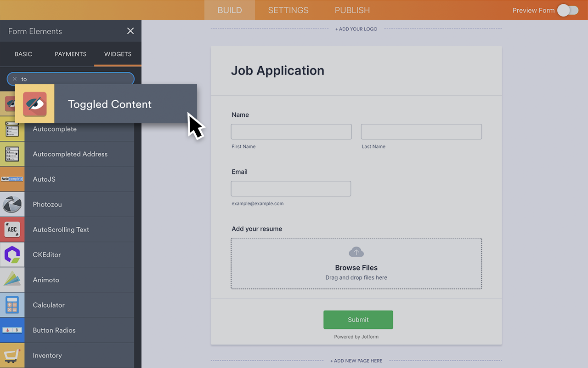Open the PUBLISH tab
The height and width of the screenshot is (368, 588).
352,10
